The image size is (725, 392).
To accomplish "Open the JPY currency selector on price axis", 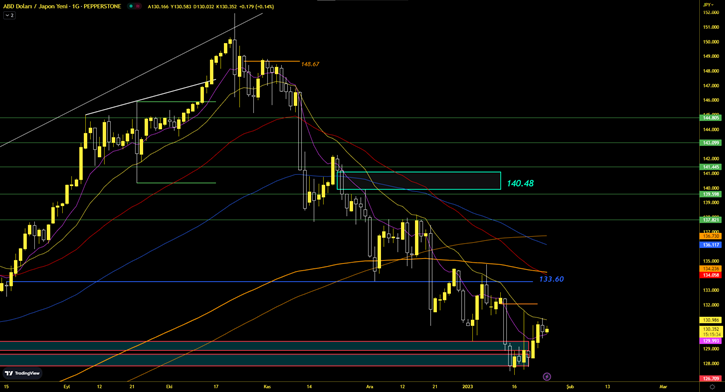I will (707, 5).
